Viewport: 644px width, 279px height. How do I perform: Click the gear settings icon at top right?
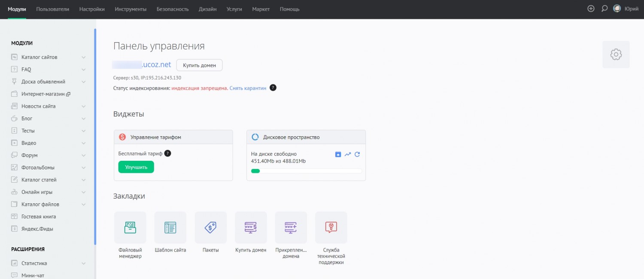(x=616, y=55)
